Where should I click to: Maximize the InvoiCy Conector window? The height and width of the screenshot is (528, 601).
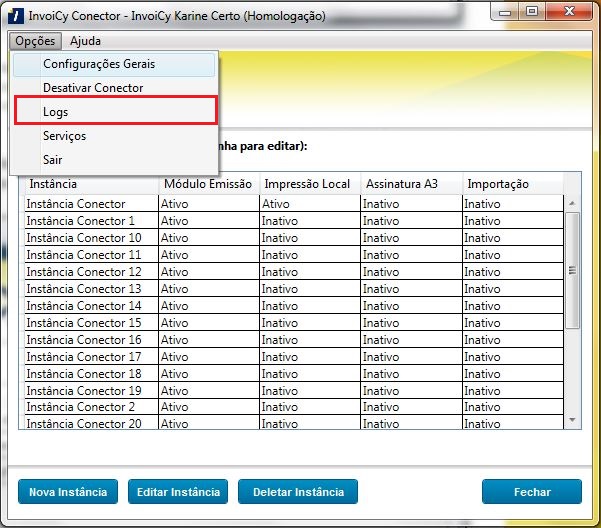pyautogui.click(x=532, y=12)
